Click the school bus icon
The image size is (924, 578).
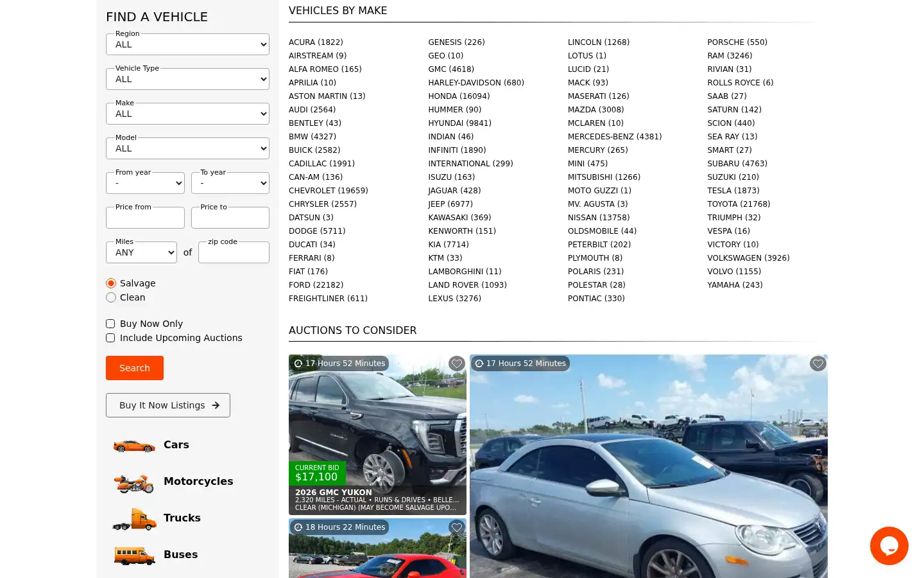[134, 556]
